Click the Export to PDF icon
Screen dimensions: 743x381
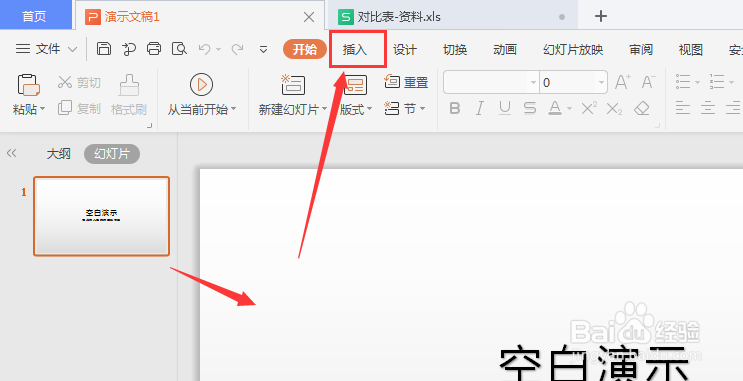coord(128,49)
